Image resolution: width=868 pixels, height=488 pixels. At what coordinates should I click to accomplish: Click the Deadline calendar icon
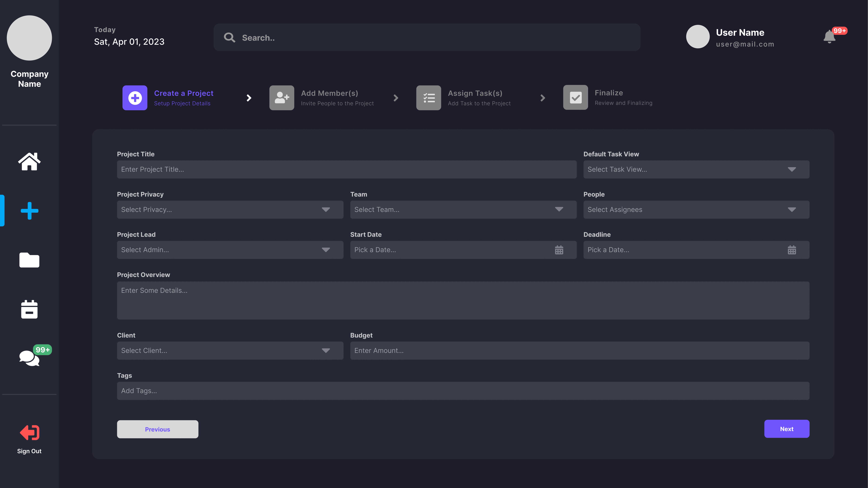coord(792,250)
